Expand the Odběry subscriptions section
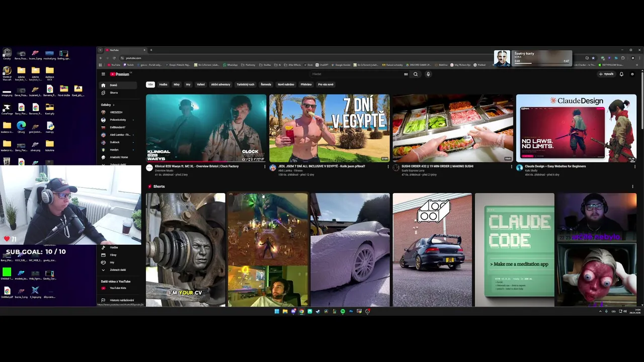This screenshot has width=644, height=362. pos(108,105)
